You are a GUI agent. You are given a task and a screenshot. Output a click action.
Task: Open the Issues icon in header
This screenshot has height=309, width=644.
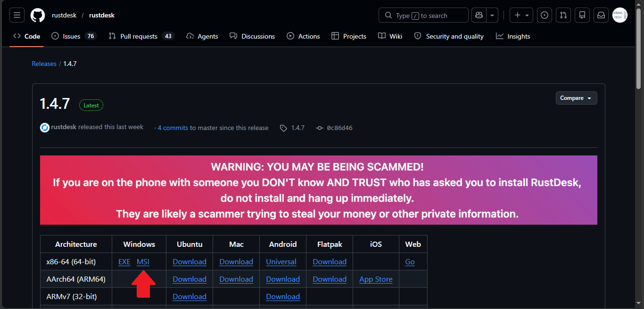pos(545,16)
